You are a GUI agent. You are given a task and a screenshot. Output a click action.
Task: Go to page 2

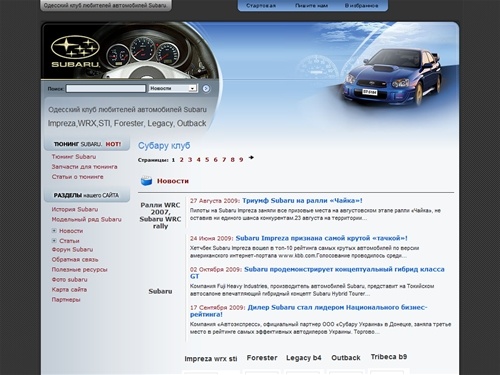coord(182,160)
